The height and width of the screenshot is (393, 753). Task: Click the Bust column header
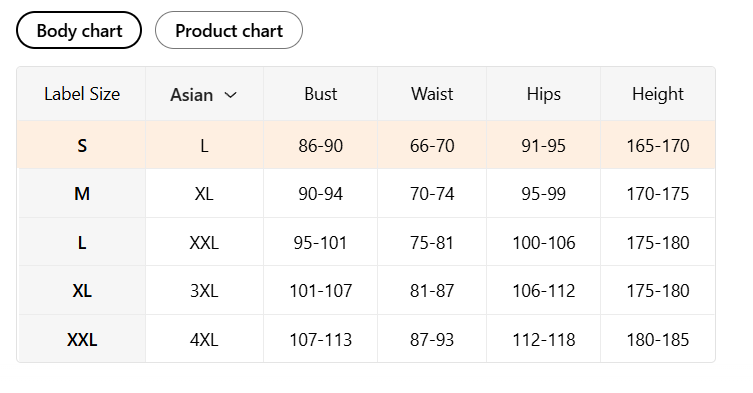320,94
